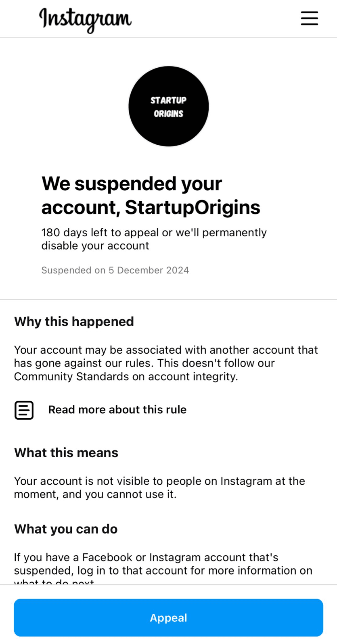
Task: Click the rule document icon
Action: point(24,410)
